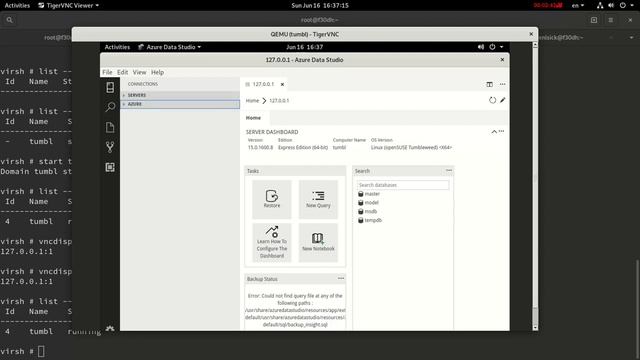Screen dimensions: 640x360
Task: Click the 'Express Edition (64-bit)' value
Action: click(303, 147)
